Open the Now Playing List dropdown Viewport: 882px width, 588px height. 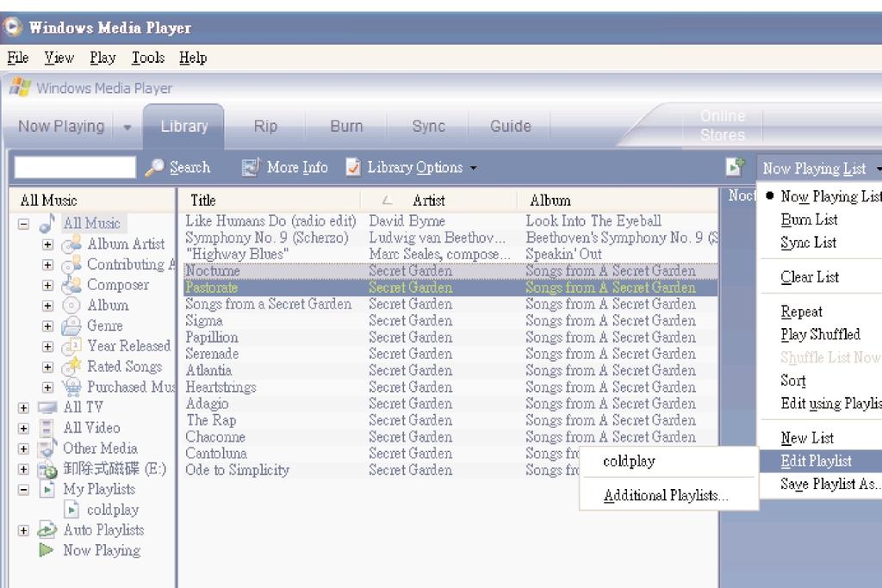(x=819, y=168)
